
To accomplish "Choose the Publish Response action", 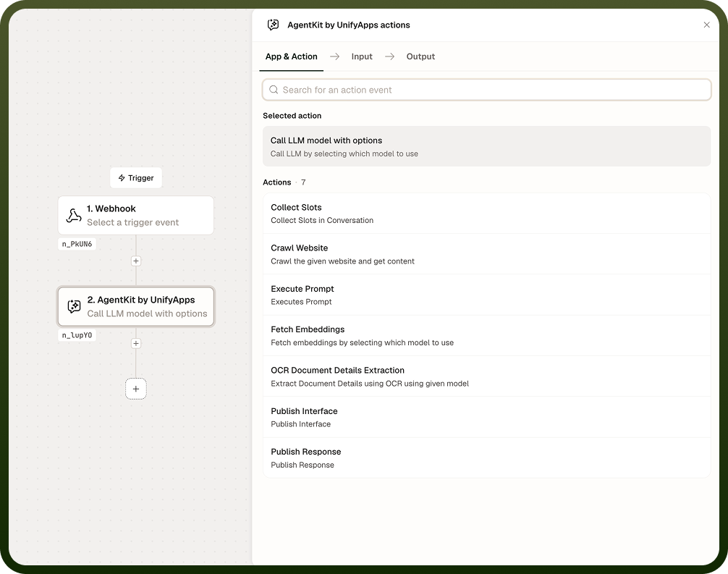I will pos(486,458).
